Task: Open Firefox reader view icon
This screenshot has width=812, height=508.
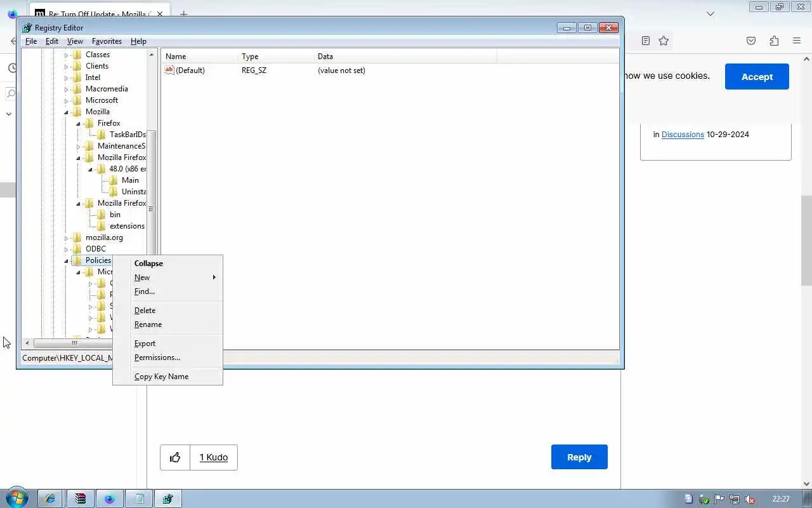Action: pyautogui.click(x=646, y=41)
